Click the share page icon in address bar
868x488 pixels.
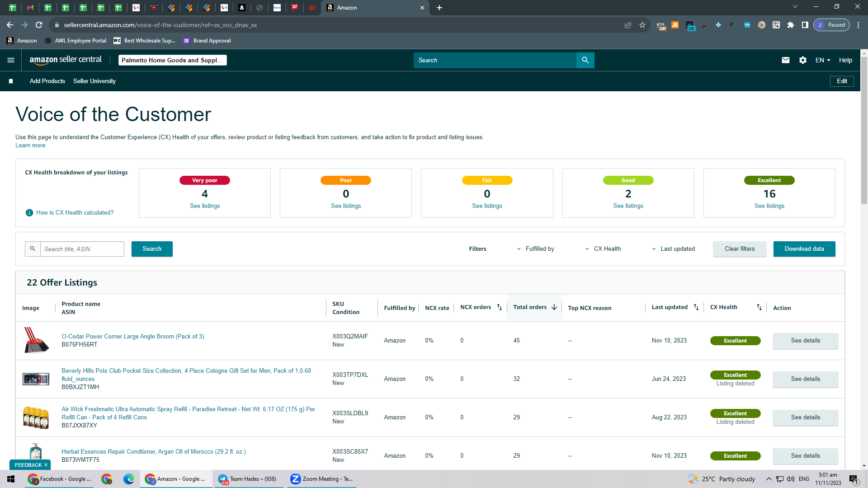click(628, 25)
